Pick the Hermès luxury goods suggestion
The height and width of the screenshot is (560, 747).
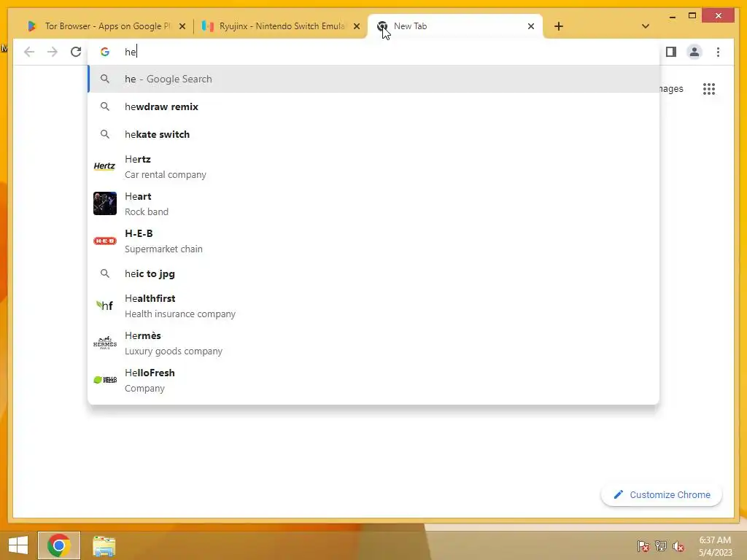(373, 343)
